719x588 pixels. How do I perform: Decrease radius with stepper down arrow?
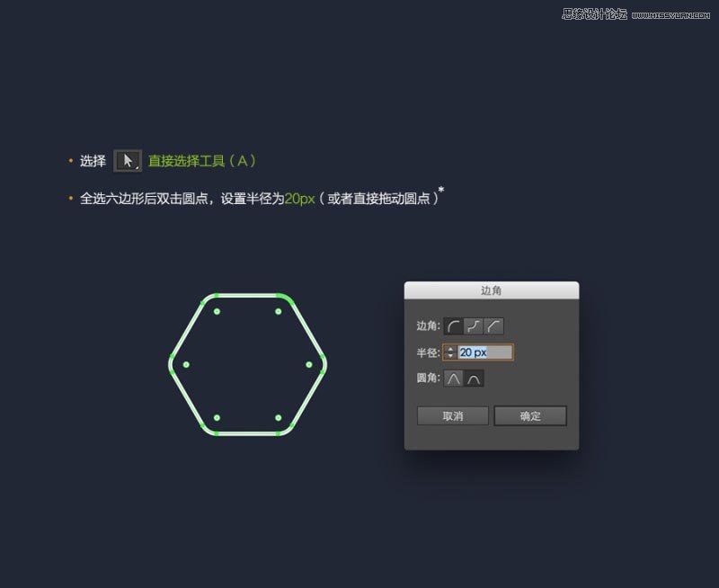450,355
